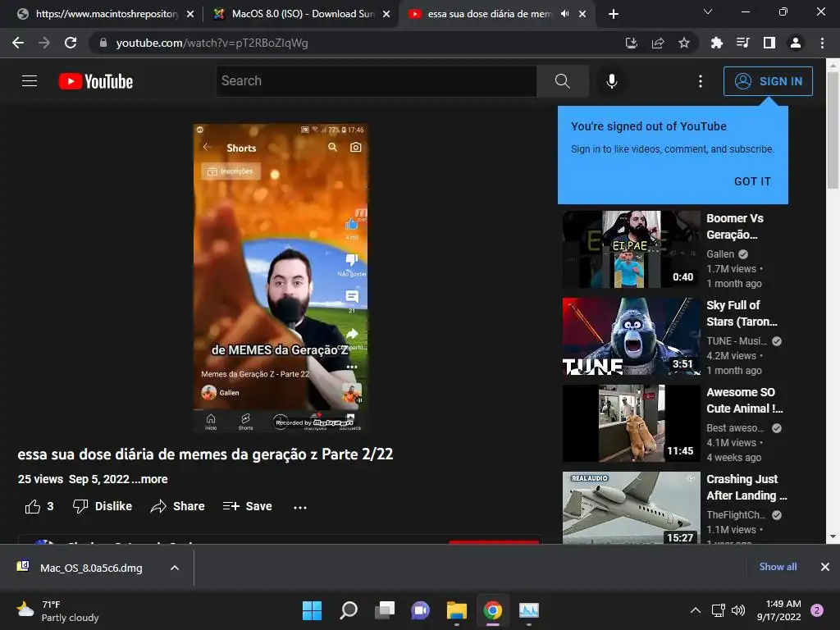The height and width of the screenshot is (630, 840).
Task: Dismiss the signed-out notice with GOT IT
Action: [752, 181]
